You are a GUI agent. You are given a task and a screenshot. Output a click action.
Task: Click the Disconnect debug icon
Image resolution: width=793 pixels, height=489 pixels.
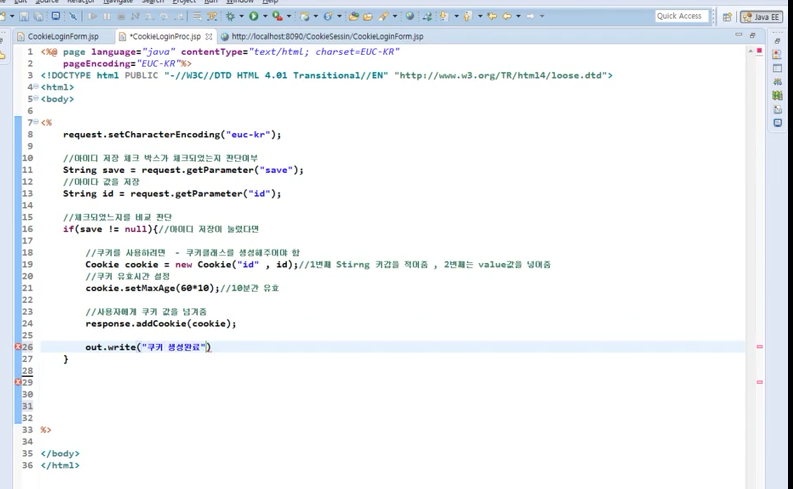(x=135, y=16)
